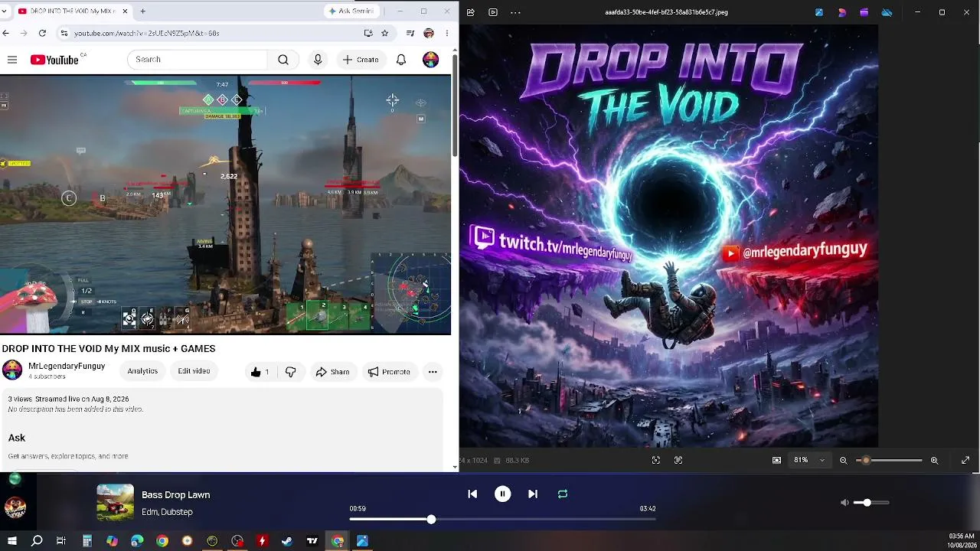Open the YouTube account avatar menu
The height and width of the screenshot is (551, 980).
[x=431, y=60]
